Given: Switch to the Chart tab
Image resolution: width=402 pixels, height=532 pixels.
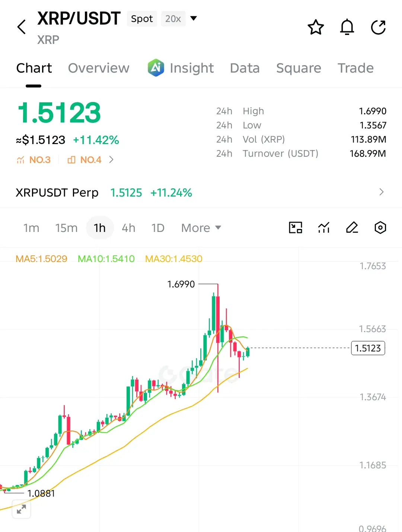Looking at the screenshot, I should pyautogui.click(x=34, y=68).
